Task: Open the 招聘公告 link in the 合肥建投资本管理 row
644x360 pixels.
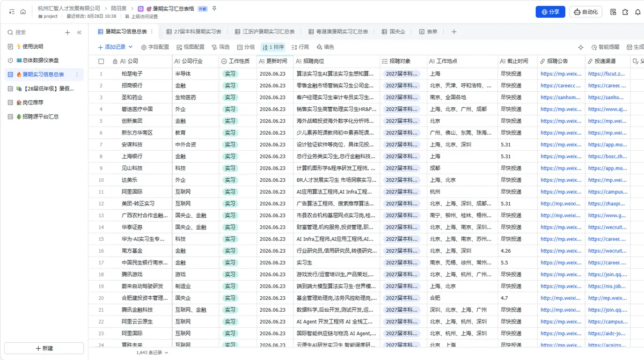Action: pos(560,298)
